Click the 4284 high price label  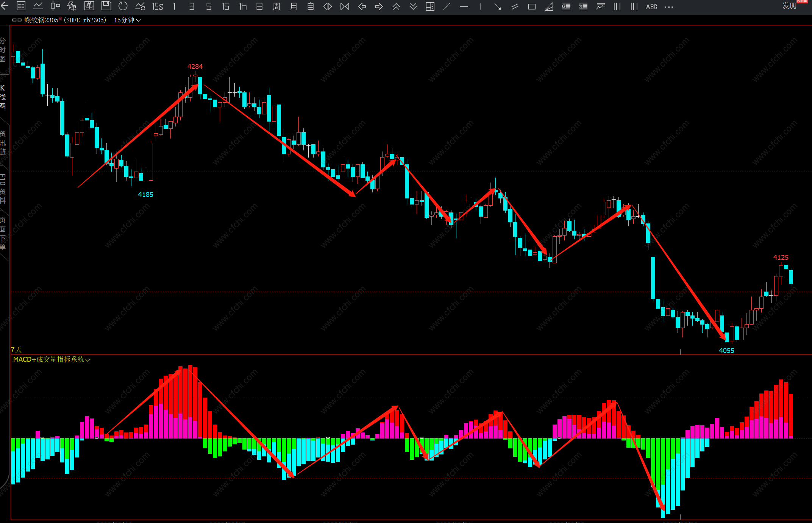pyautogui.click(x=195, y=67)
